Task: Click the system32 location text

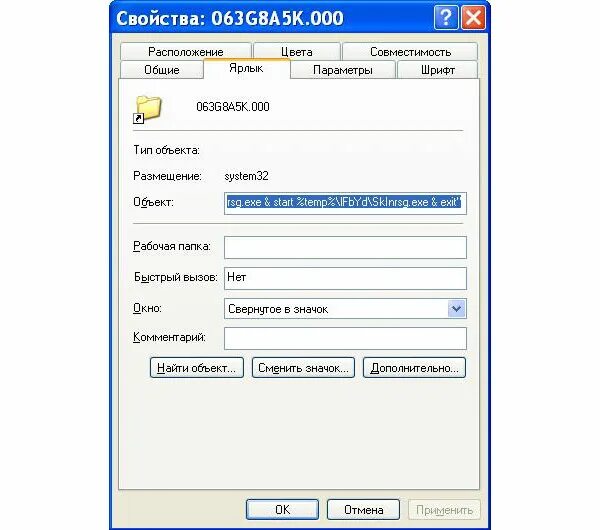Action: tap(246, 176)
